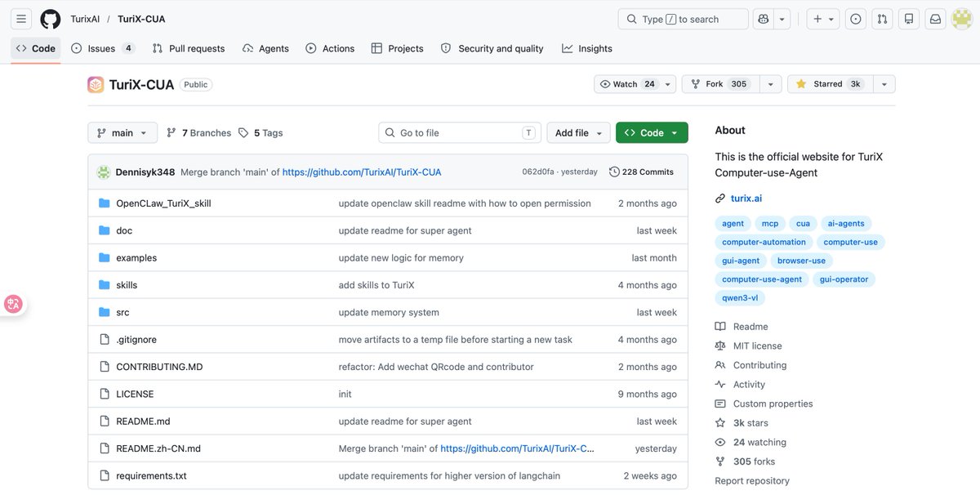This screenshot has height=495, width=980.
Task: Toggle the Starred button to unstar
Action: [830, 84]
